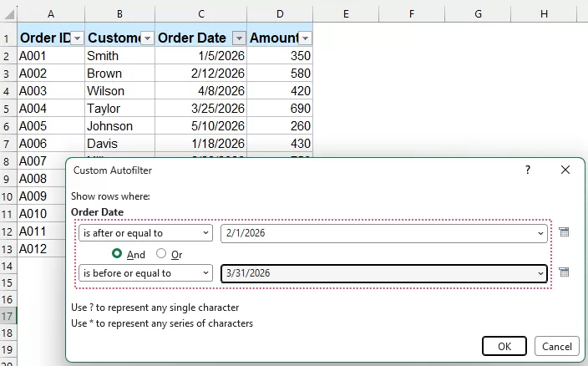Click the amount cell 580
The height and width of the screenshot is (366, 588).
[280, 74]
